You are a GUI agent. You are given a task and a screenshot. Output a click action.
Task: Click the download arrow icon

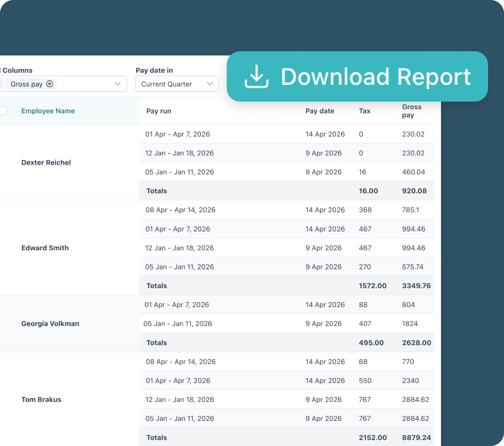256,77
